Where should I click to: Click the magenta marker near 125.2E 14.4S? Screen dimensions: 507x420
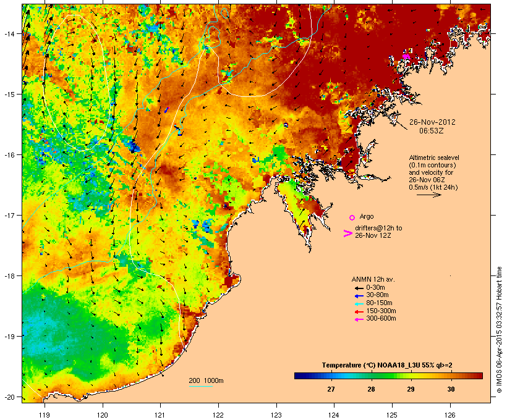406,56
